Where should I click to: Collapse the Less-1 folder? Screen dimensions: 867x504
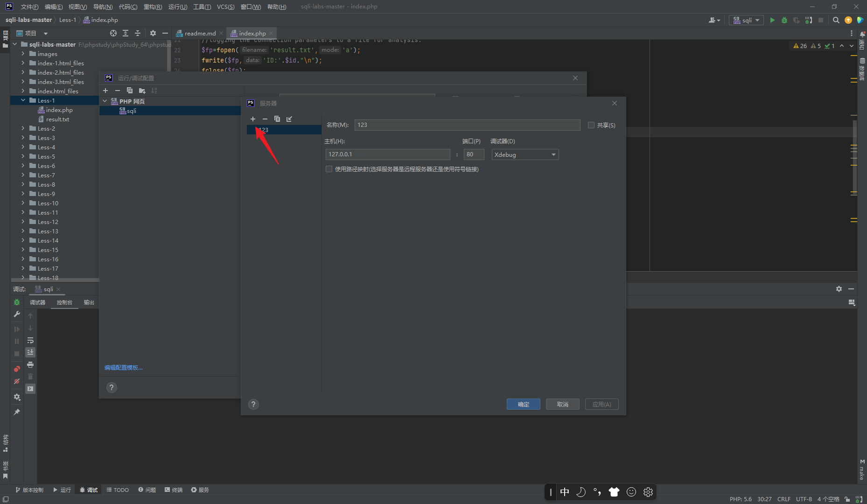(23, 100)
